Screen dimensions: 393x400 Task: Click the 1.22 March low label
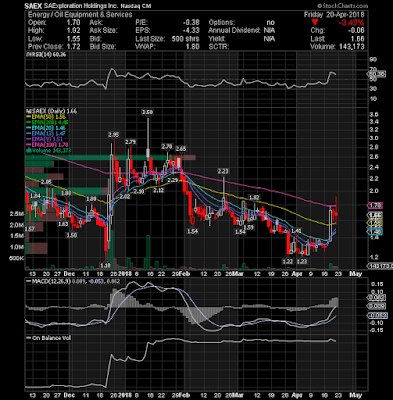pos(287,261)
